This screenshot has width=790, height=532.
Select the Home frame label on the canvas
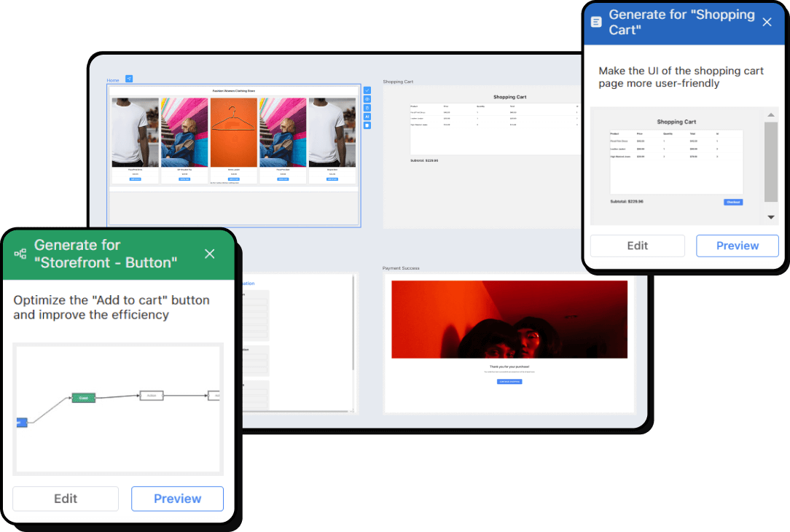click(113, 80)
